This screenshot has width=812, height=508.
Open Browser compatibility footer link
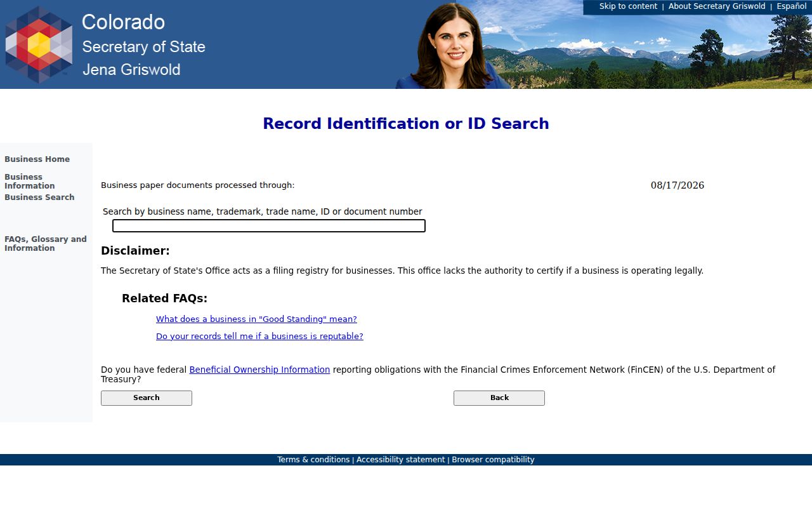[493, 460]
